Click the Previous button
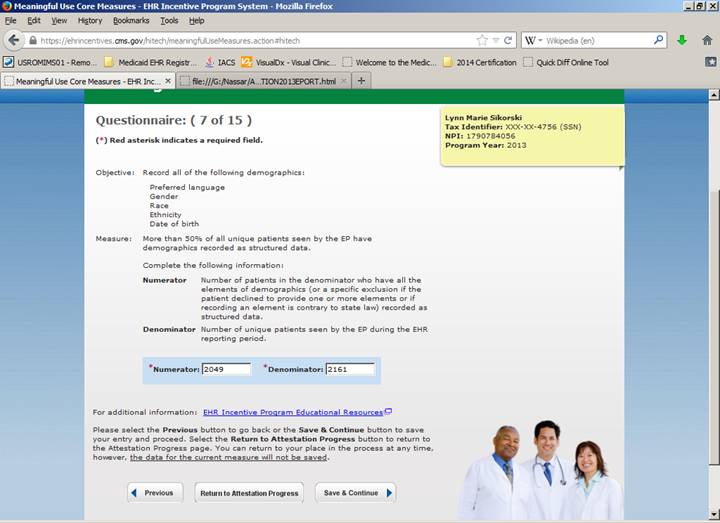Screen dimensions: 720x523 [x=155, y=493]
